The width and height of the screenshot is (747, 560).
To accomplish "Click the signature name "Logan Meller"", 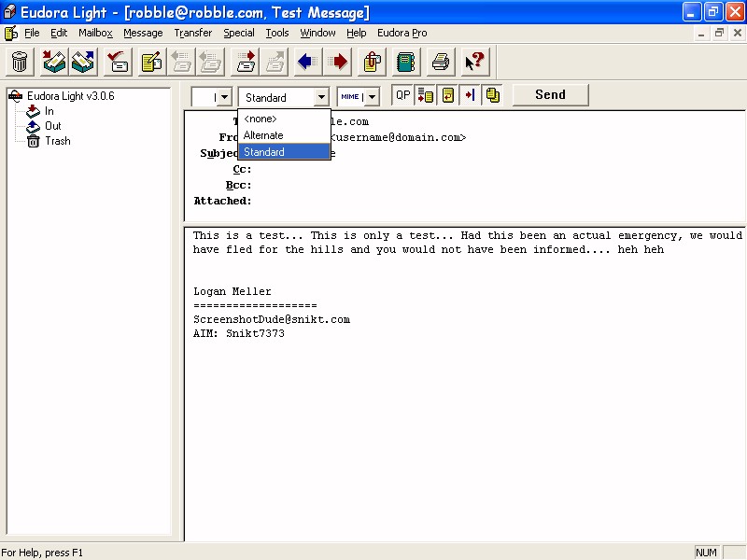I will [232, 291].
